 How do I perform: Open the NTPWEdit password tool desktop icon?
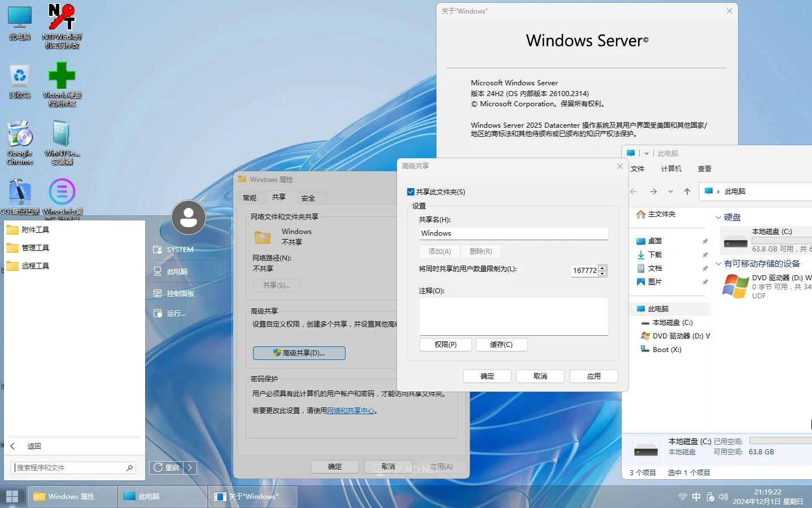[x=62, y=25]
